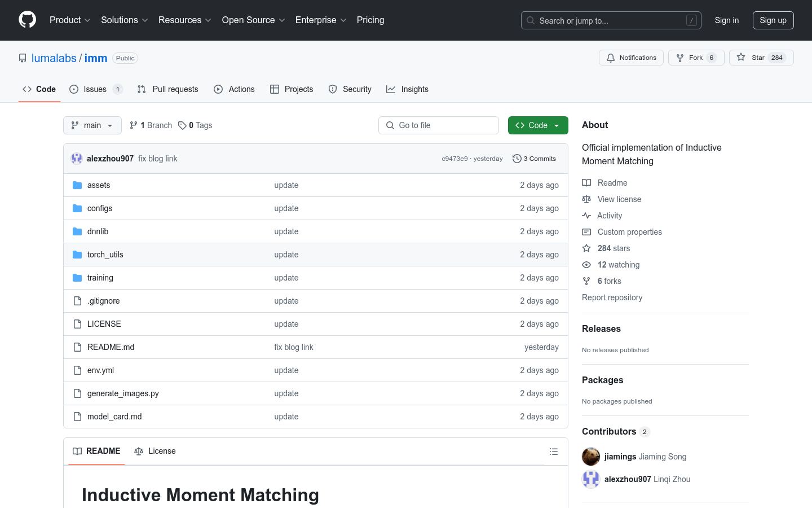Fork the repository
The width and height of the screenshot is (812, 508).
click(696, 58)
